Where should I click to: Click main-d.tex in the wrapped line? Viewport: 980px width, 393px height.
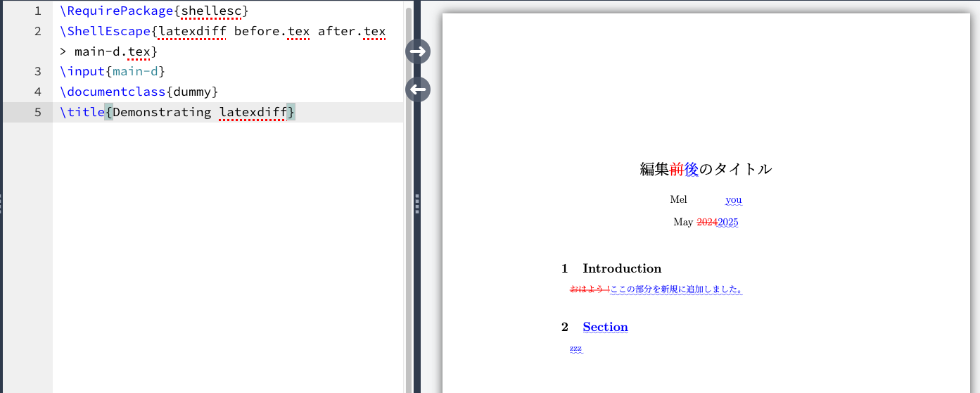112,51
